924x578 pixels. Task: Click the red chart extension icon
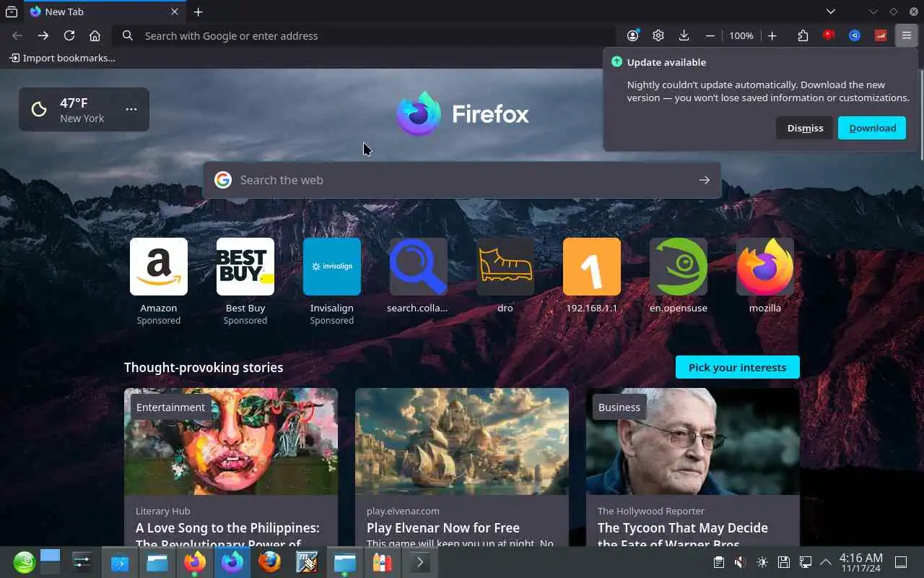pos(881,35)
